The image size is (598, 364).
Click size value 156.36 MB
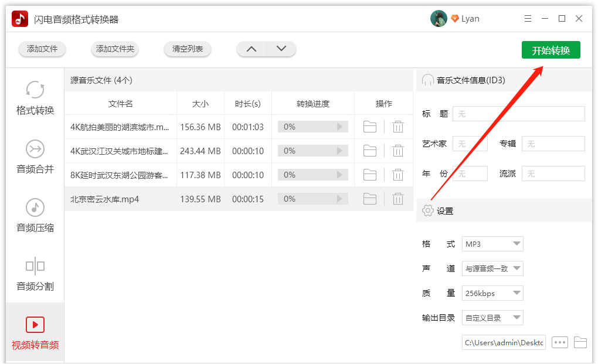[201, 127]
